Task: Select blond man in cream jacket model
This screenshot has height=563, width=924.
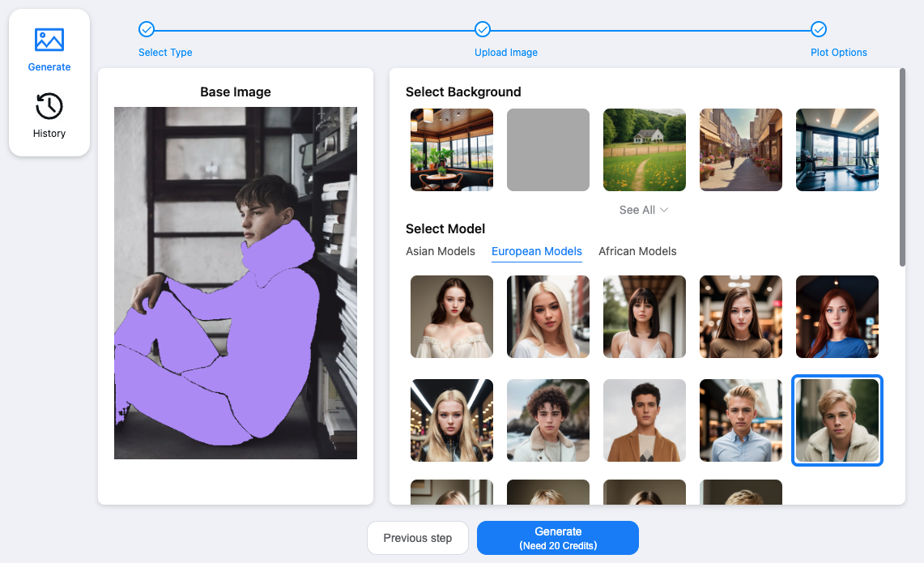Action: tap(837, 420)
